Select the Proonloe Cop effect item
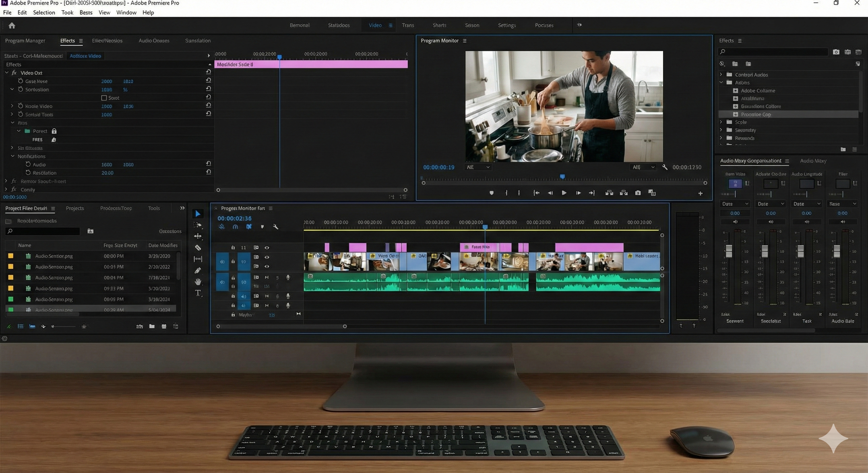Viewport: 868px width, 473px height. 755,115
